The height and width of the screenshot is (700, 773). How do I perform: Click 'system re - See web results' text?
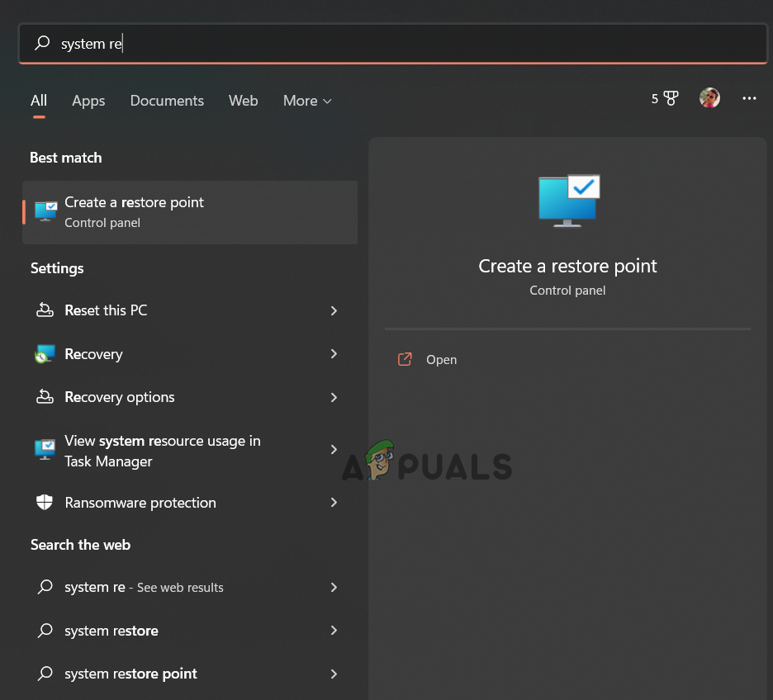pyautogui.click(x=144, y=587)
